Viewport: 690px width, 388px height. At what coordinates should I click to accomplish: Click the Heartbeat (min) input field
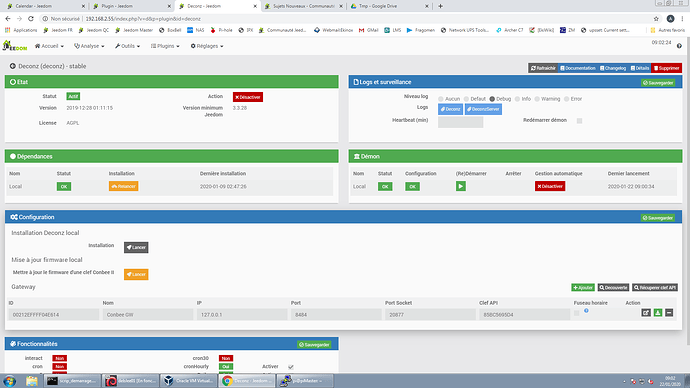(x=460, y=122)
